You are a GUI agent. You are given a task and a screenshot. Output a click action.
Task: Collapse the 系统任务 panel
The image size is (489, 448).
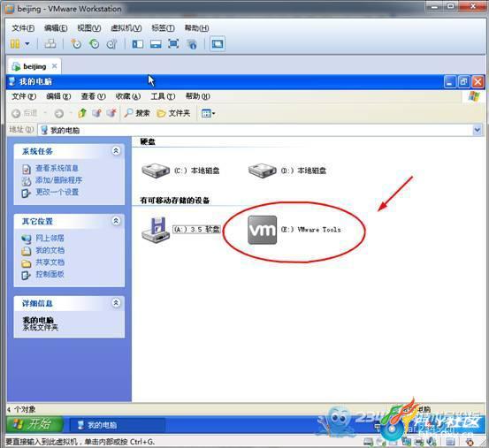(x=116, y=151)
